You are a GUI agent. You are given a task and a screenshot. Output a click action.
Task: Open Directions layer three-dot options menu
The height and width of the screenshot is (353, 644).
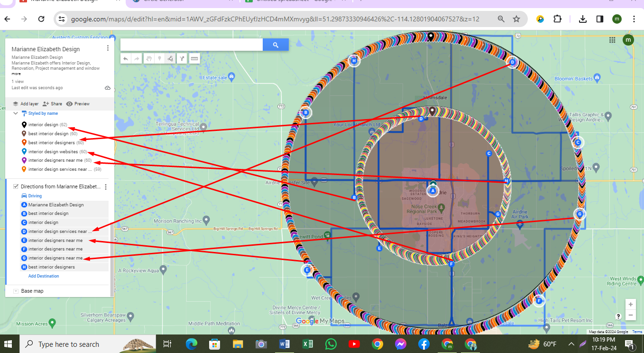click(106, 187)
